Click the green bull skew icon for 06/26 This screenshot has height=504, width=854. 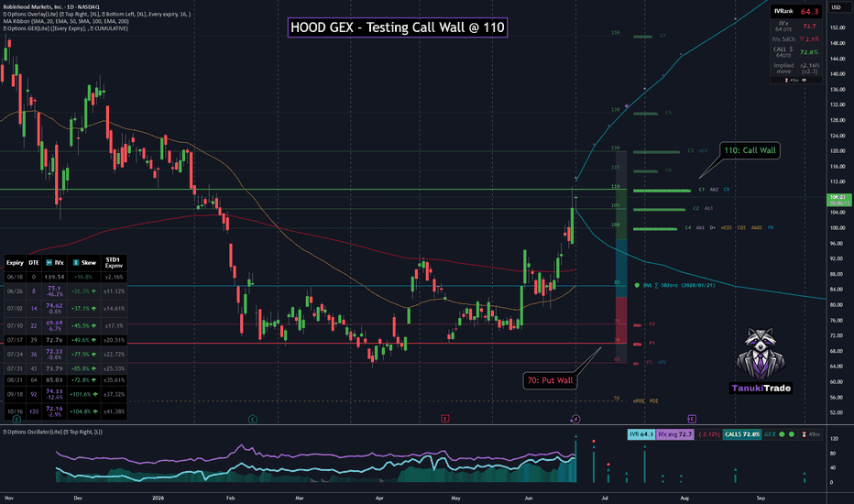[94, 291]
